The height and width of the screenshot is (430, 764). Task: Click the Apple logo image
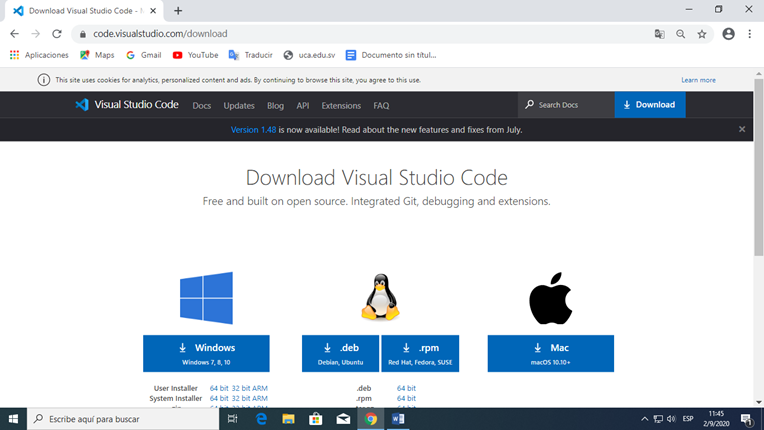(551, 298)
